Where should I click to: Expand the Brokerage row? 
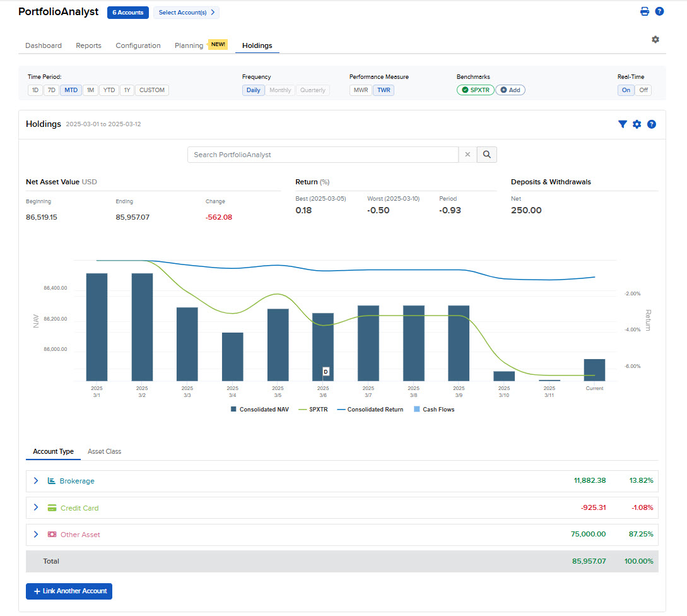(x=36, y=480)
